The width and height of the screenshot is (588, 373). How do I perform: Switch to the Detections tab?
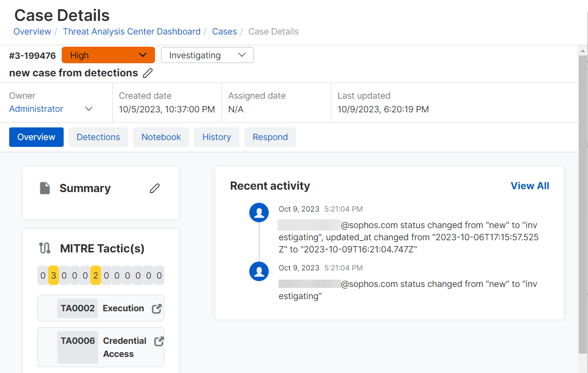coord(98,137)
